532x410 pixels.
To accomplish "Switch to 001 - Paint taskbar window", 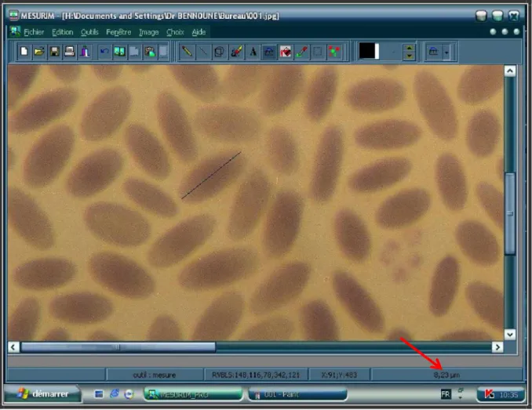I will click(297, 394).
